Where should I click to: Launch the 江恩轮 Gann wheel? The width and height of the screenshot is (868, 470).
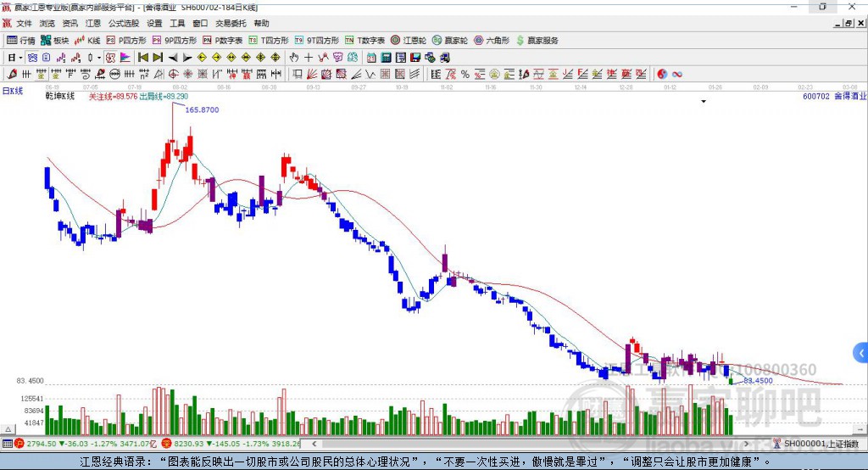409,41
